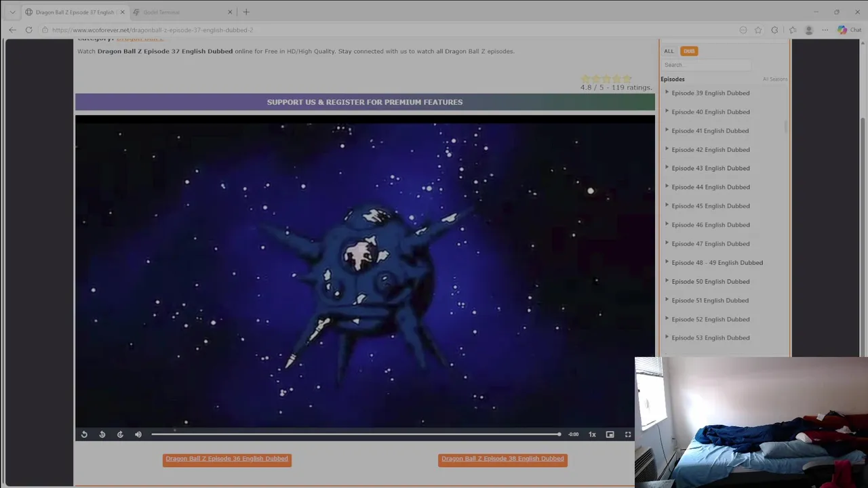Open Episode 53 English Dubbed
This screenshot has height=488, width=868.
click(711, 338)
